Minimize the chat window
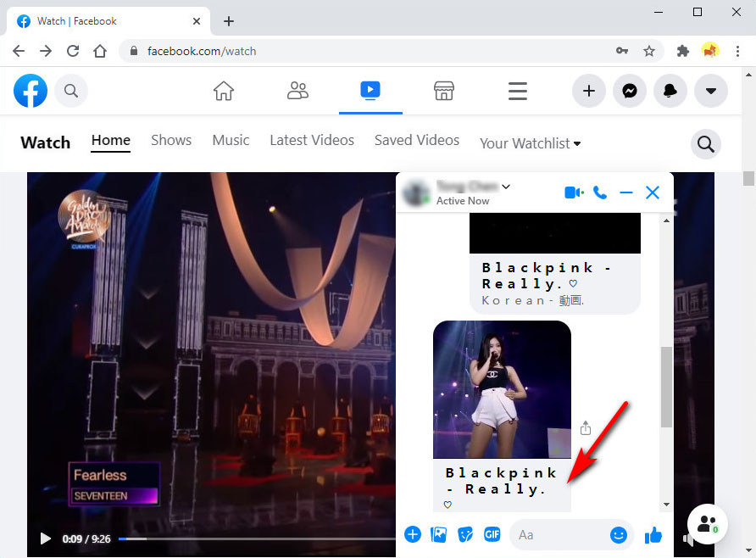The width and height of the screenshot is (756, 558). coord(625,193)
